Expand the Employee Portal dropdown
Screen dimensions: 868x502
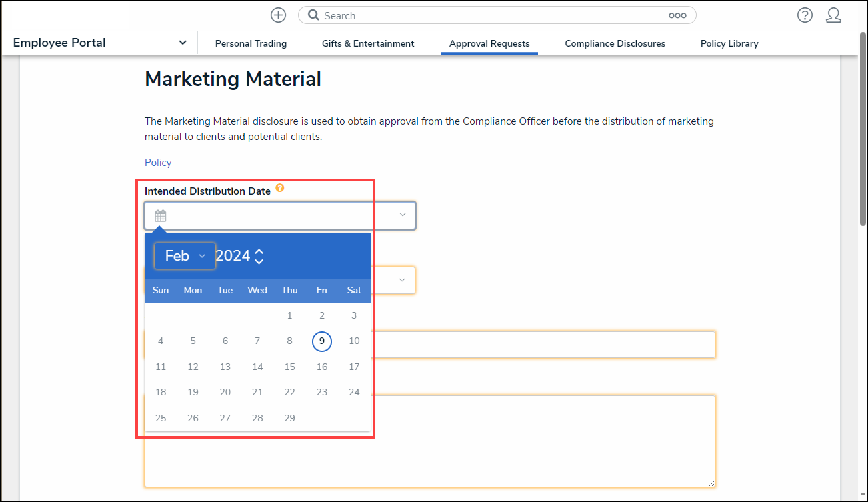tap(182, 42)
